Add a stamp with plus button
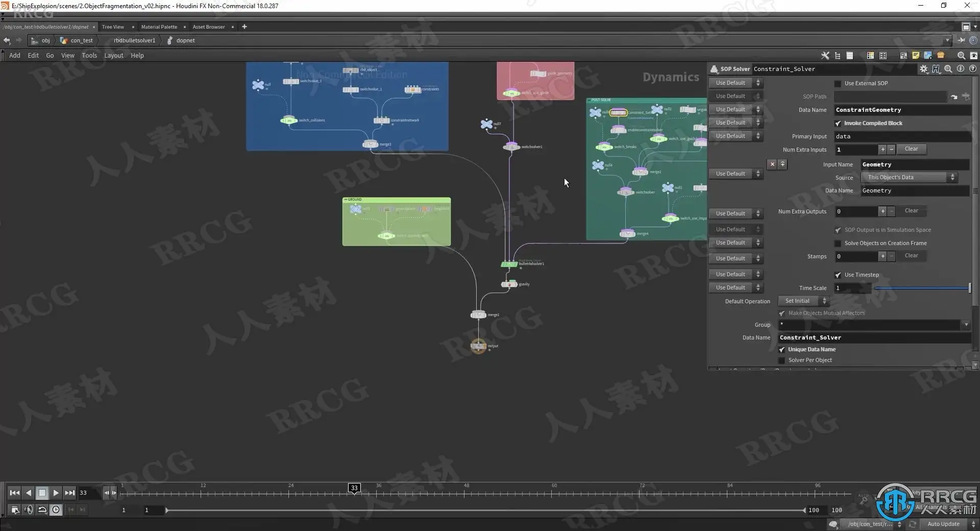 (x=882, y=256)
